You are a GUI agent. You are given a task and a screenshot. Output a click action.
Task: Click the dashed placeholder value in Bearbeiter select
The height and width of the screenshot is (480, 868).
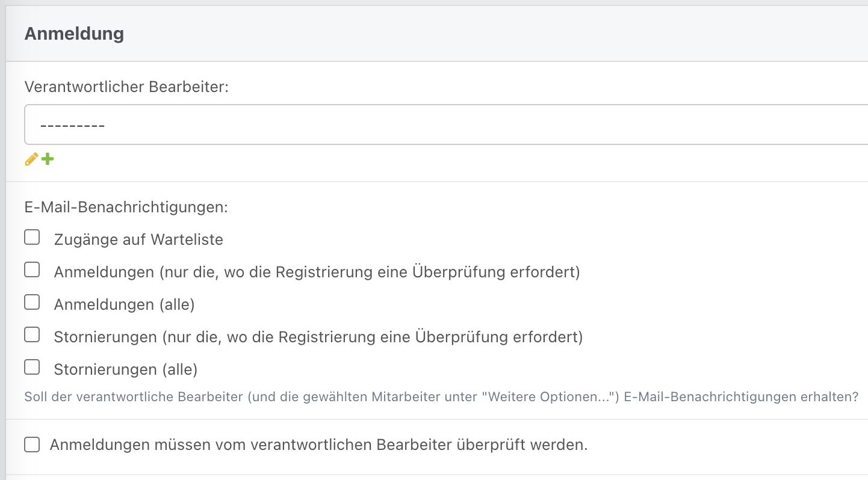(72, 125)
